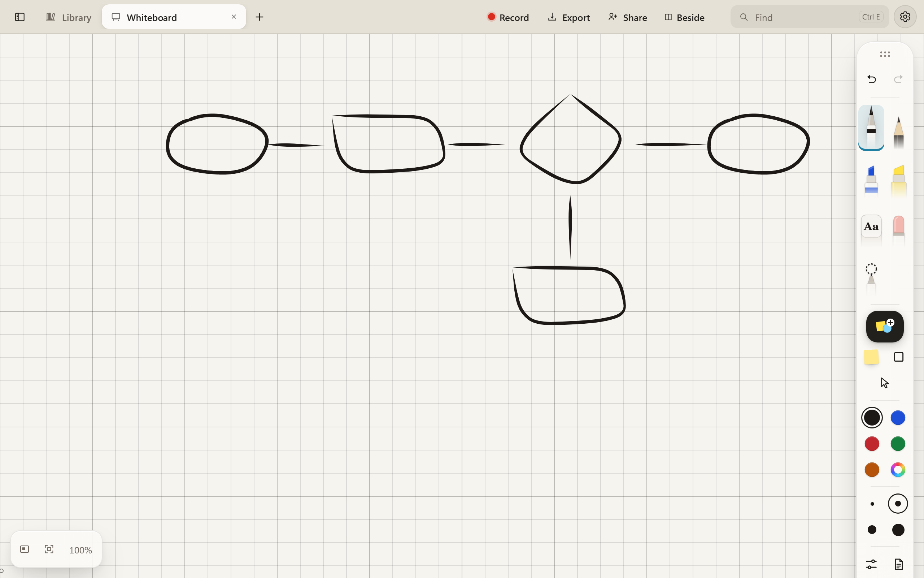Open the page document icon
The width and height of the screenshot is (924, 578).
coord(899,564)
